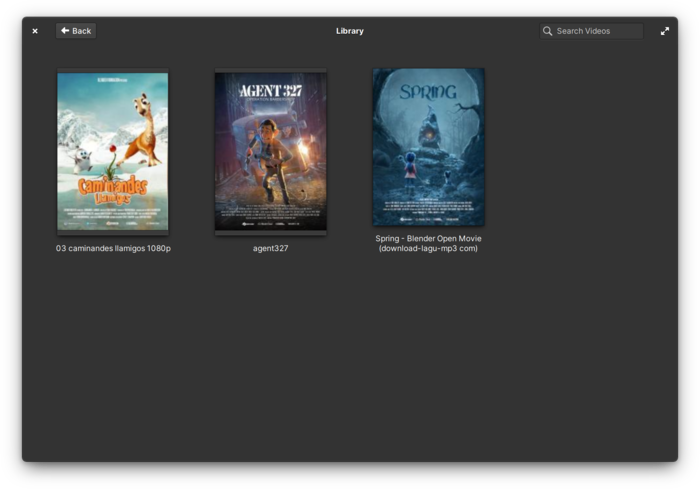Click the AGENT 327 title text on the poster
Screen dimensions: 700x489
pos(270,91)
